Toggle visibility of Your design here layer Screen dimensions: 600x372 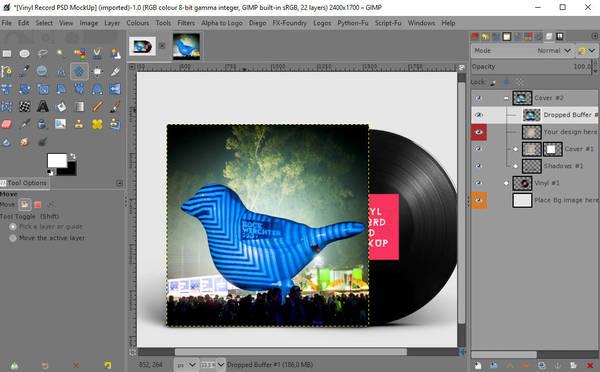click(x=479, y=132)
